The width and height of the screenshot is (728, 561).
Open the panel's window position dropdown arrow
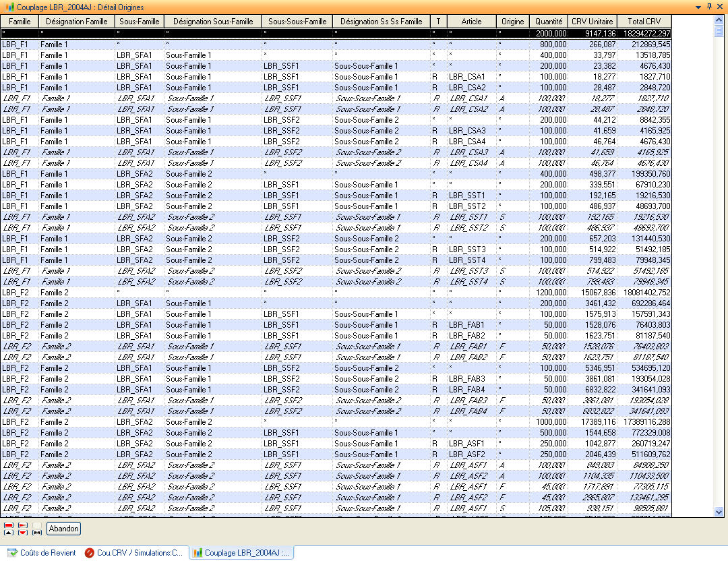click(x=698, y=5)
